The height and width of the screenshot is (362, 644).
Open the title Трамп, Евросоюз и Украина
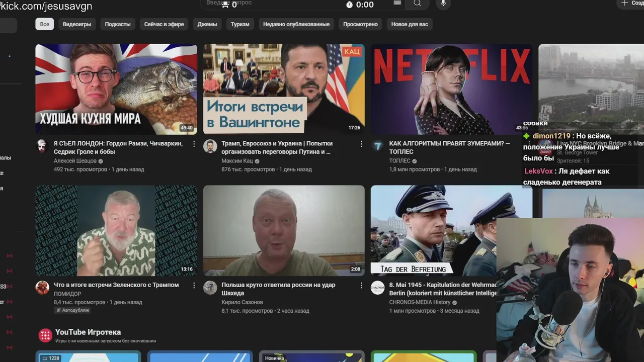click(x=277, y=147)
